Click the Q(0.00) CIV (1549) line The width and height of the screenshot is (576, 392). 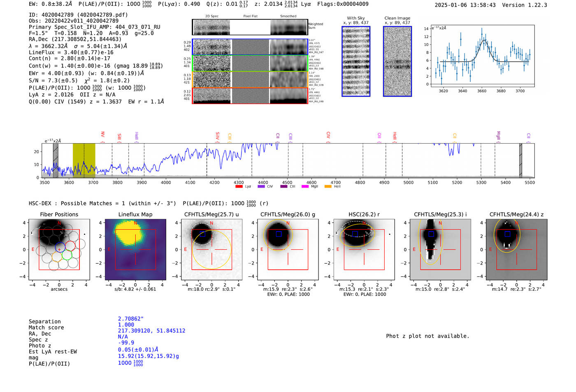(x=96, y=102)
